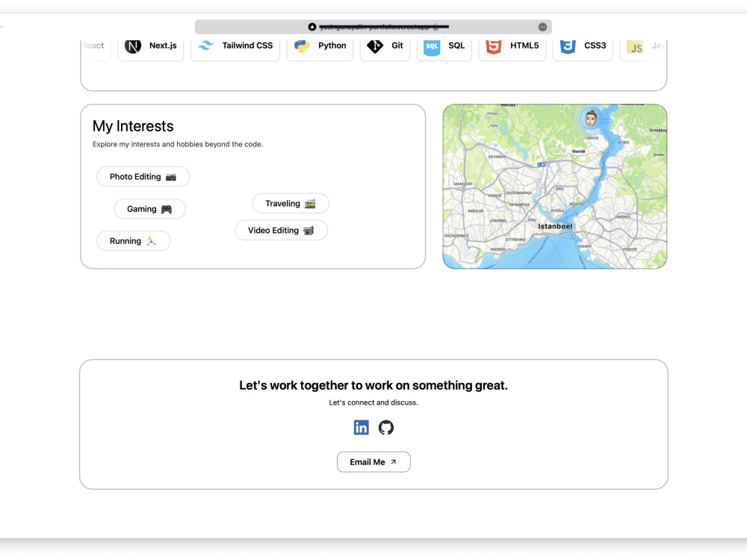The width and height of the screenshot is (747, 560).
Task: Click the arrow icon in Email Me
Action: point(394,462)
